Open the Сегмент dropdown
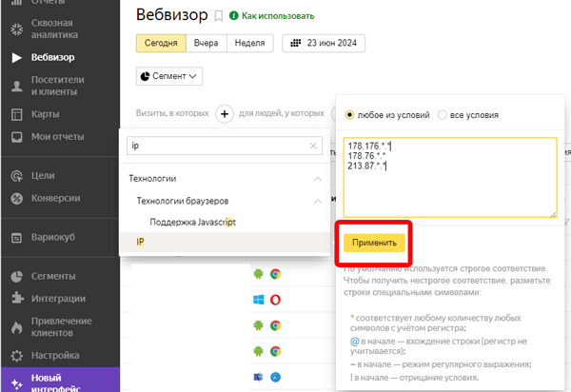This screenshot has width=571, height=392. pos(169,76)
